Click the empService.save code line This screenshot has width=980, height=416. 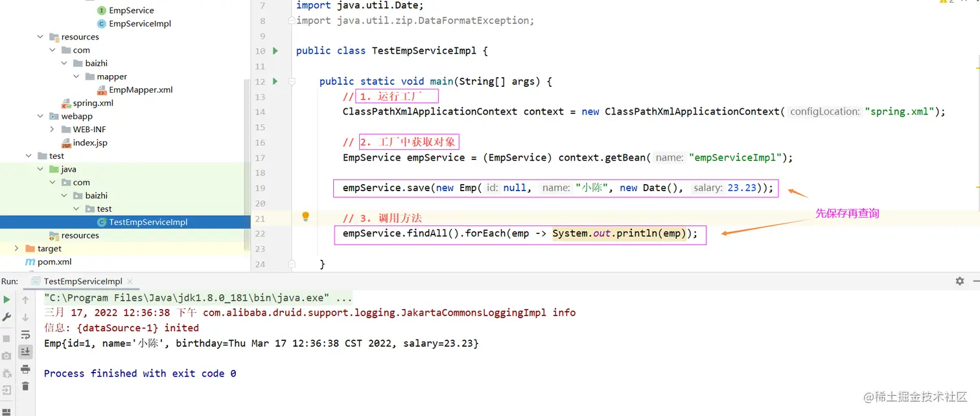[558, 188]
